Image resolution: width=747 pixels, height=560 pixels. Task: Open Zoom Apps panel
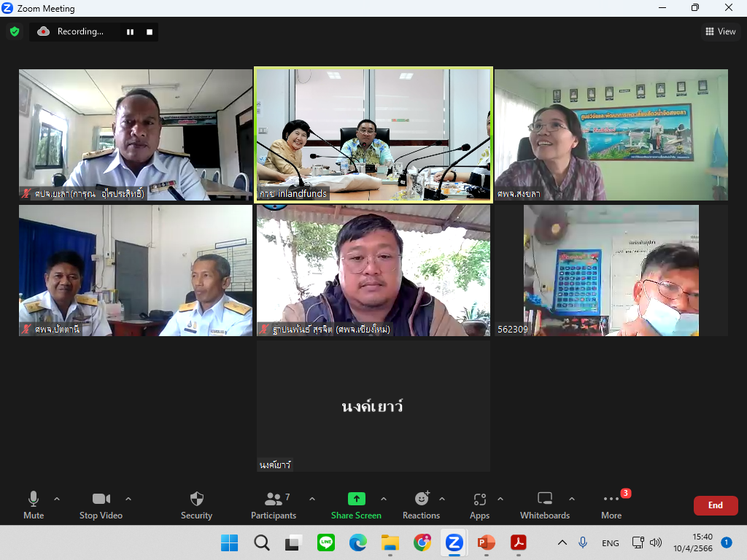coord(480,505)
